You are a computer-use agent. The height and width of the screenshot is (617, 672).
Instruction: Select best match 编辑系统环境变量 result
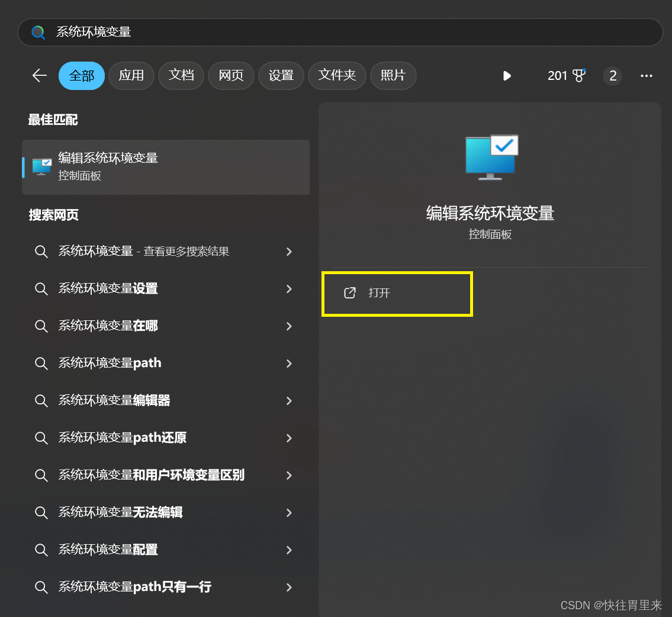pos(166,167)
